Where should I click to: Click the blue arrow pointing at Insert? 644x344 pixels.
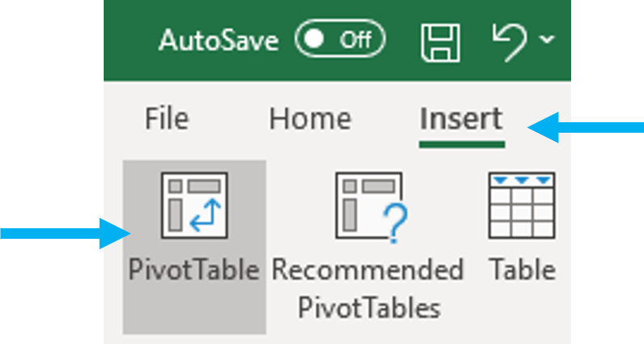click(x=586, y=127)
